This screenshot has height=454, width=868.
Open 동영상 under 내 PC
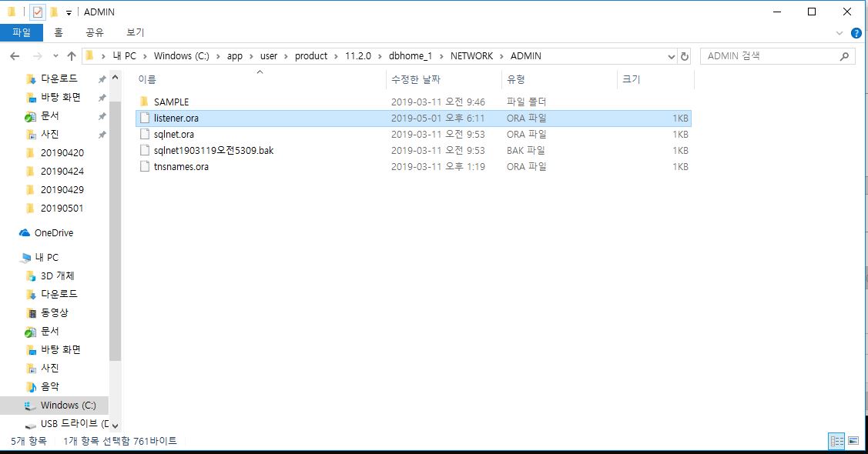click(54, 312)
